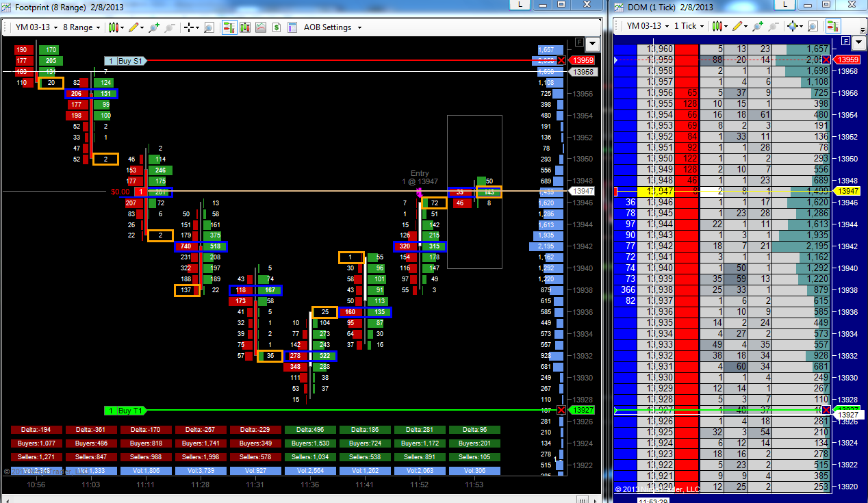Click 2,195 volume bar in Footprint
Image resolution: width=868 pixels, height=503 pixels.
pos(546,246)
